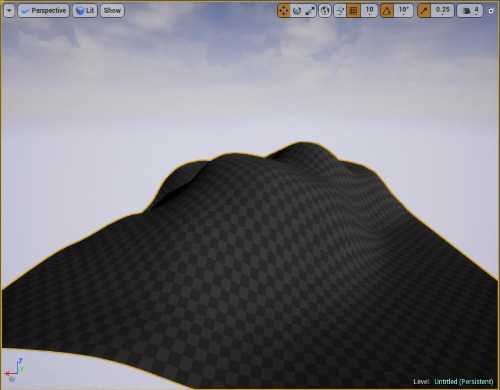The height and width of the screenshot is (390, 500).
Task: Open the rotation snap 10° dropdown
Action: [404, 11]
